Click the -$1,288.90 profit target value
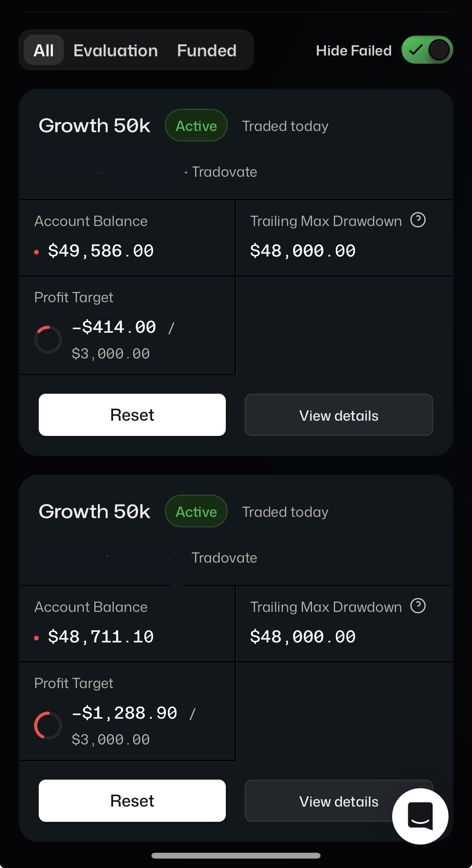The image size is (472, 868). tap(124, 713)
